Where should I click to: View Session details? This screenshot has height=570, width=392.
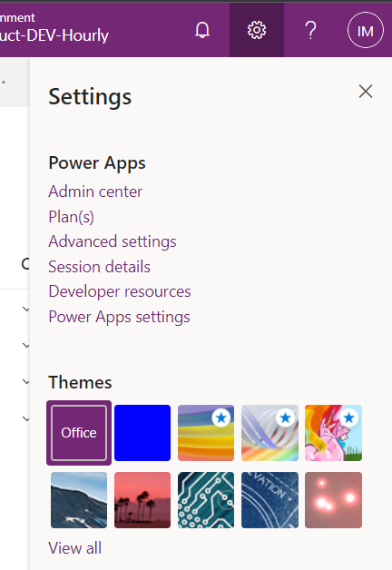pos(99,267)
